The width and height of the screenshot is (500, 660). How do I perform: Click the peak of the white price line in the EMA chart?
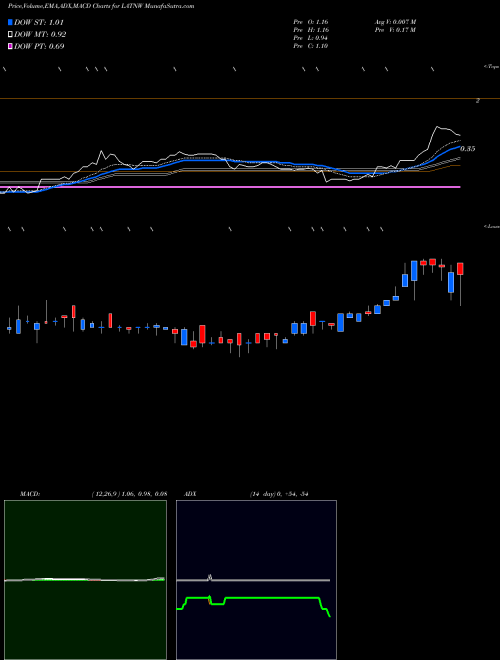click(438, 126)
